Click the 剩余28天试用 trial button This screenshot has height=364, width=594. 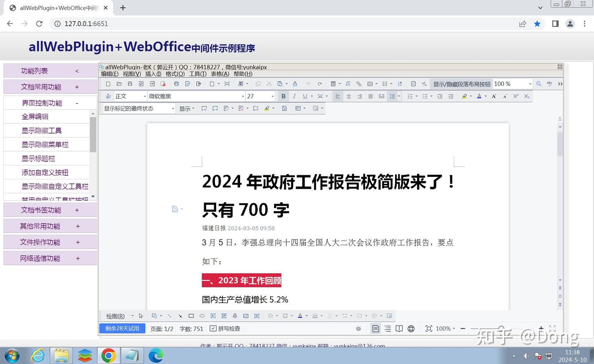point(122,329)
